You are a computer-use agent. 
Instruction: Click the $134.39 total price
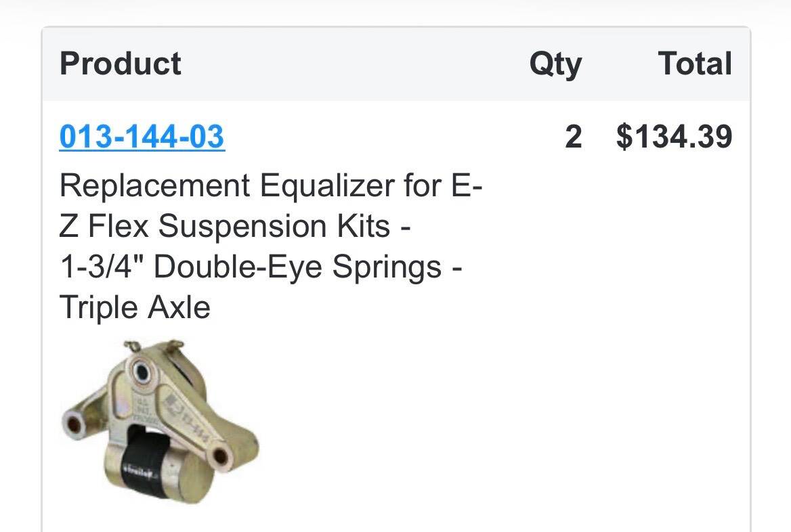pyautogui.click(x=674, y=137)
